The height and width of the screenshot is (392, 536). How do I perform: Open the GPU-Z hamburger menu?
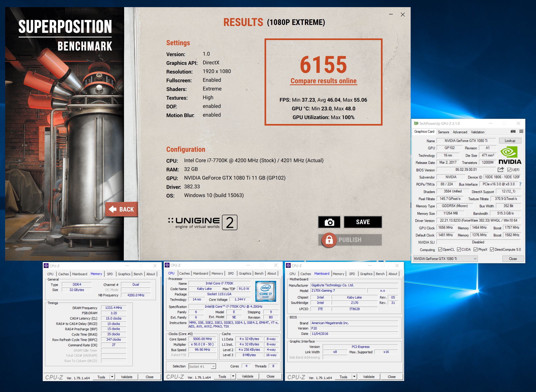521,132
